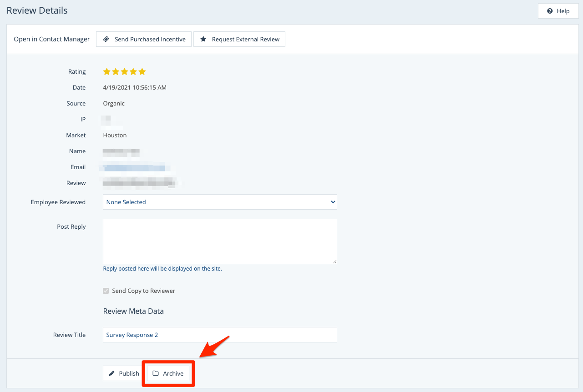Click the Review Title field label

[69, 335]
